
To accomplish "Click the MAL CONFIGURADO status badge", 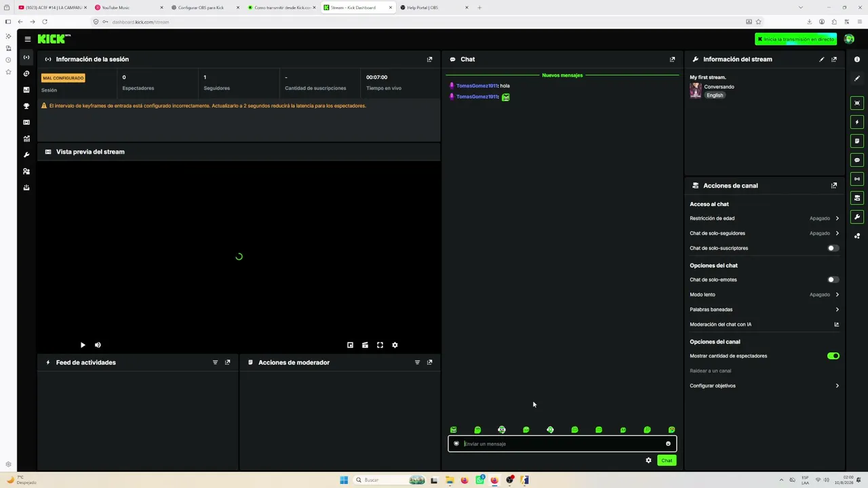I will click(x=63, y=78).
